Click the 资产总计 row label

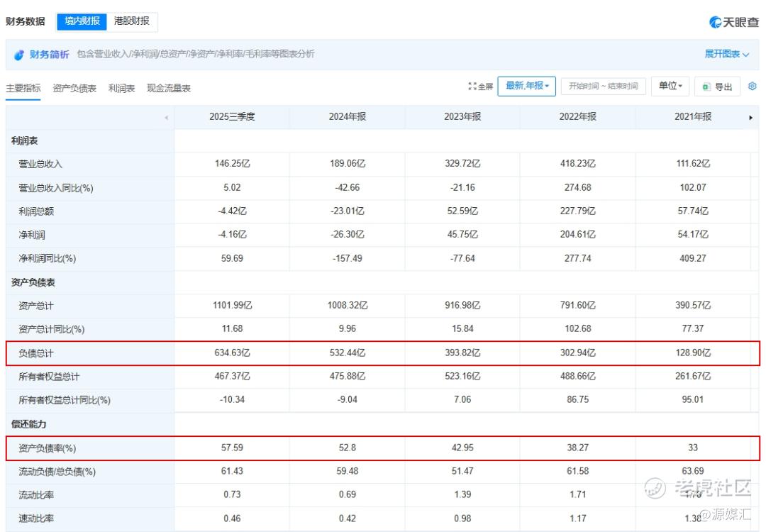pyautogui.click(x=36, y=306)
